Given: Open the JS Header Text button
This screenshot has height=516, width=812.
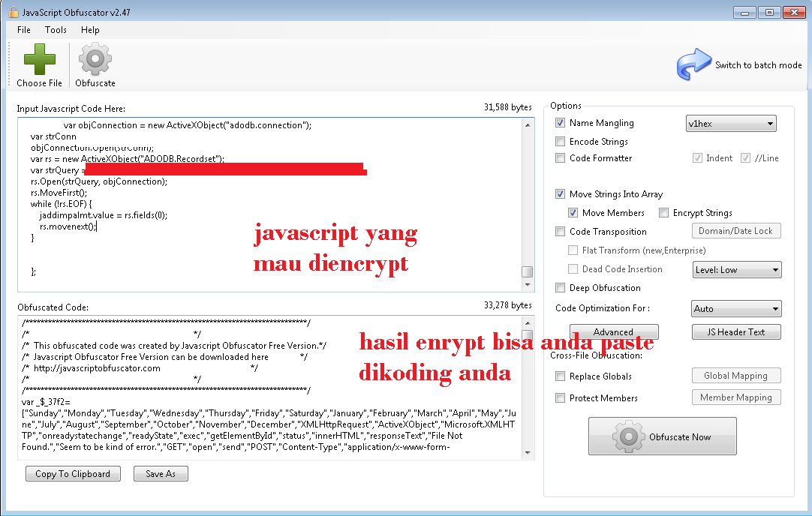Looking at the screenshot, I should pyautogui.click(x=736, y=331).
